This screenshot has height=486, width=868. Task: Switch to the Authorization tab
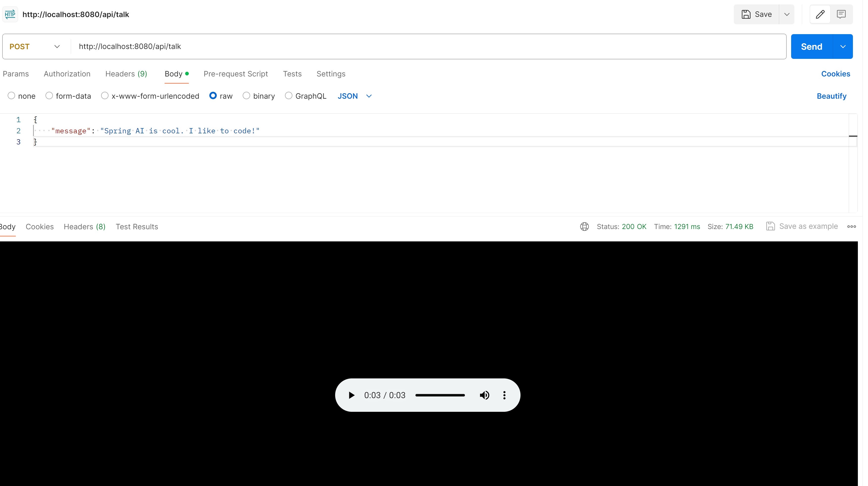pyautogui.click(x=67, y=74)
